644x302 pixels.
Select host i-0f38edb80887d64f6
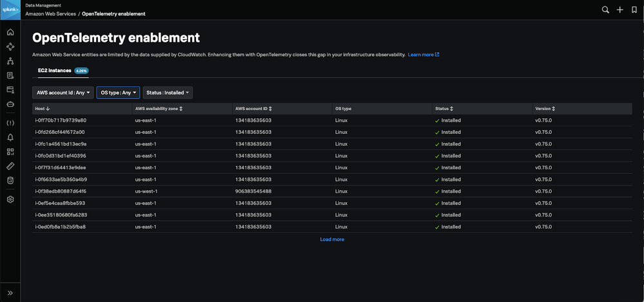click(x=61, y=191)
